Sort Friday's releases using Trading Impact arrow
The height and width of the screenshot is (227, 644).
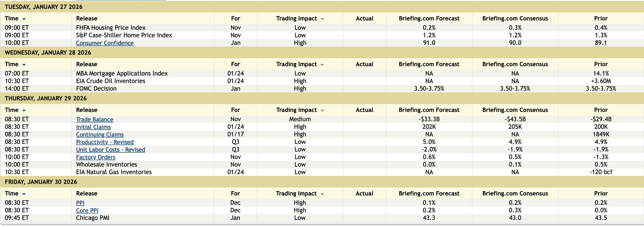tap(322, 194)
